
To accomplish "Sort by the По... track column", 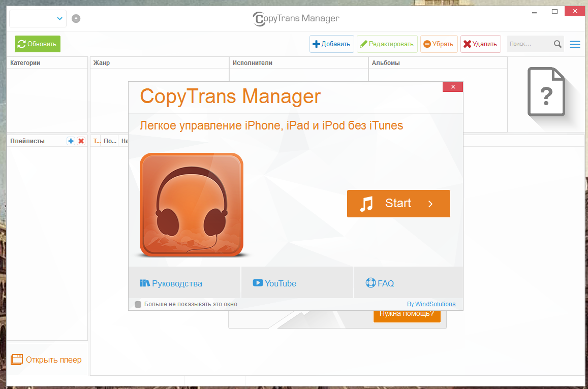I will tap(110, 141).
